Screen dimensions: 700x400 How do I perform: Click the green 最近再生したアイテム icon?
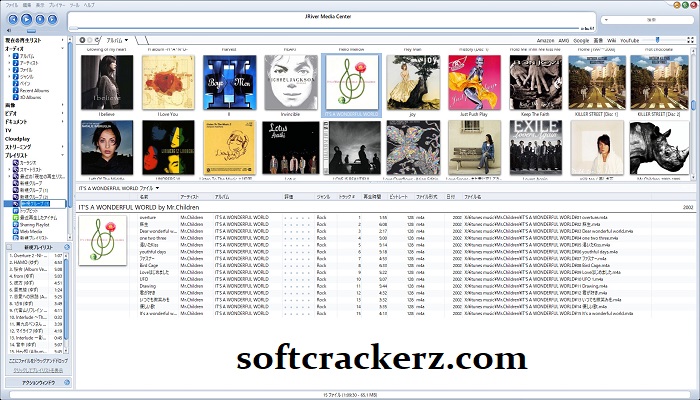coord(16,217)
